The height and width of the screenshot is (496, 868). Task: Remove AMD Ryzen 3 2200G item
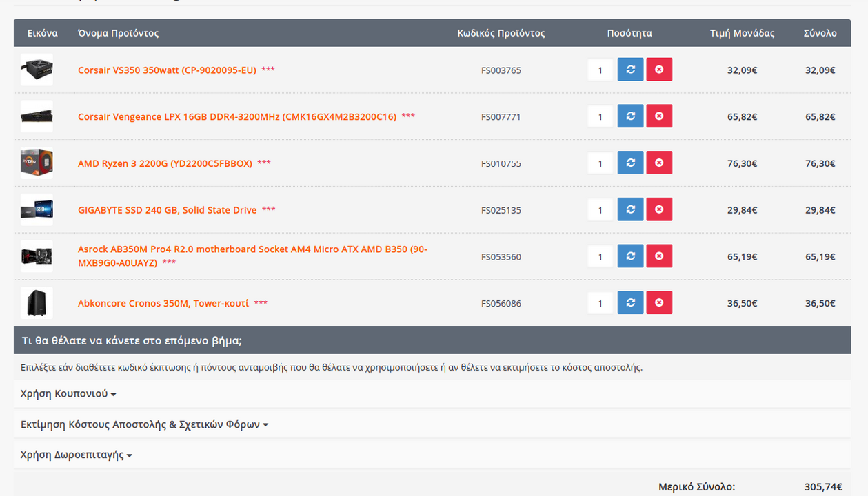(659, 163)
